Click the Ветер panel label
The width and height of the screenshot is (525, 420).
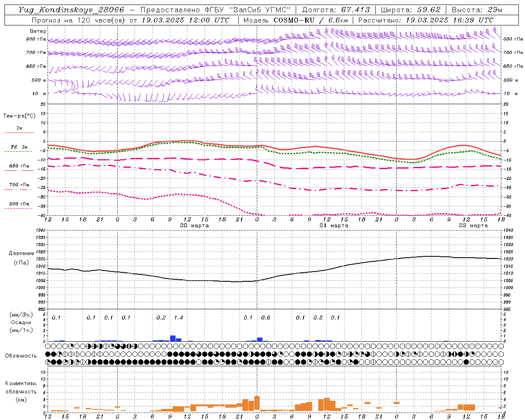[38, 31]
